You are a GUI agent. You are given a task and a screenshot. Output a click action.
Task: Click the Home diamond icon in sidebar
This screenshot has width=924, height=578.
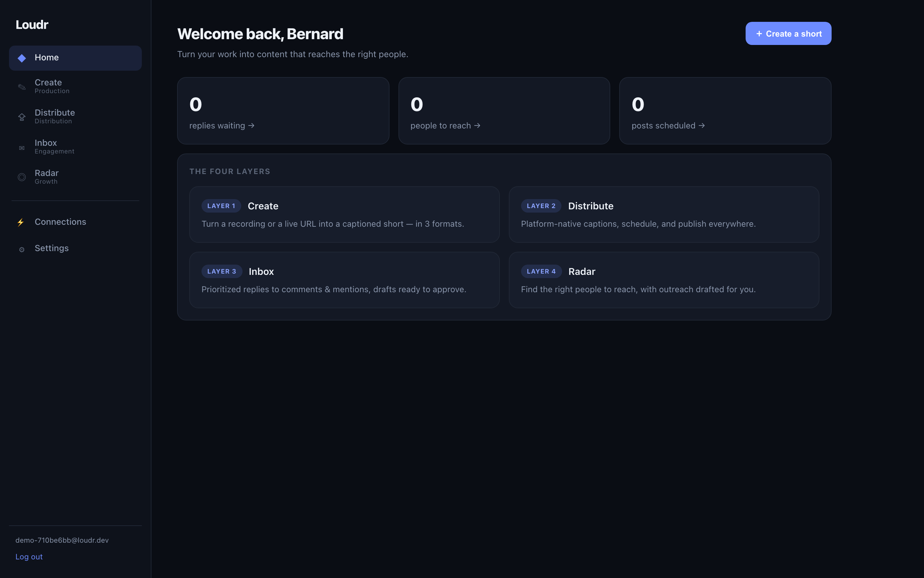(x=22, y=58)
